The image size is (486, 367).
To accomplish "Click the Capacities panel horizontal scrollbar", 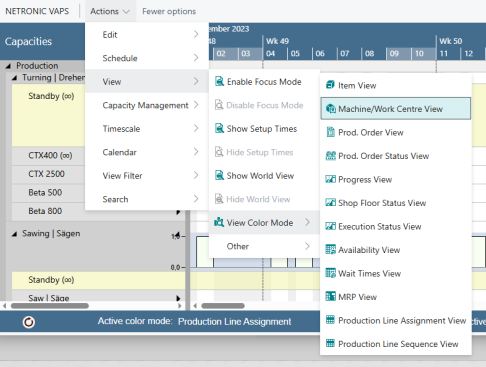I will tap(50, 306).
